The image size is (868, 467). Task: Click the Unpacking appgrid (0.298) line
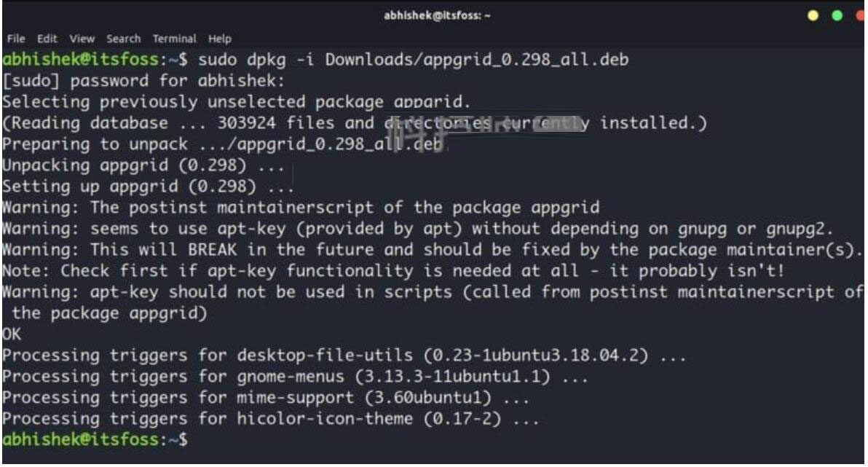[143, 165]
